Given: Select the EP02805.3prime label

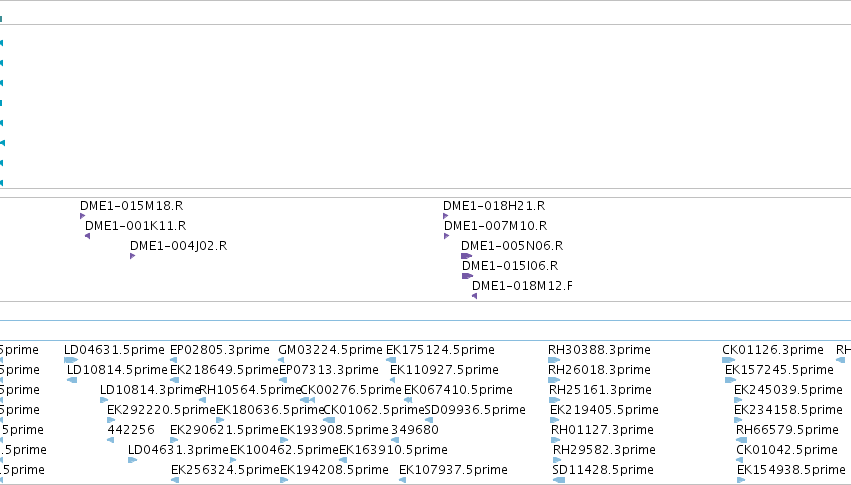Looking at the screenshot, I should 220,350.
